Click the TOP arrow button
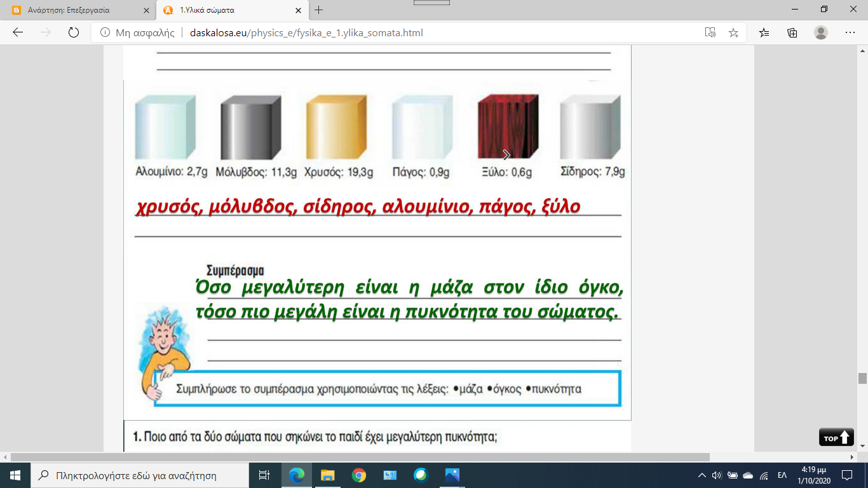The image size is (868, 488). point(836,437)
